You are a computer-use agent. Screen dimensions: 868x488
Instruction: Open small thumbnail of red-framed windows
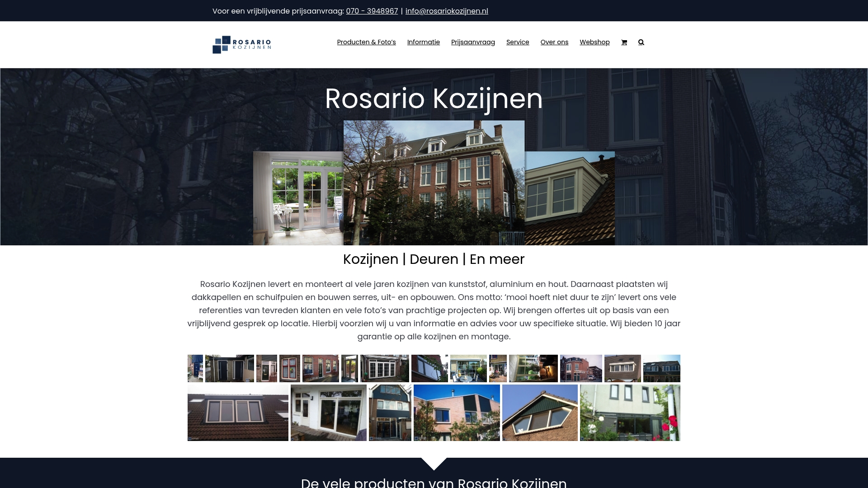click(290, 368)
